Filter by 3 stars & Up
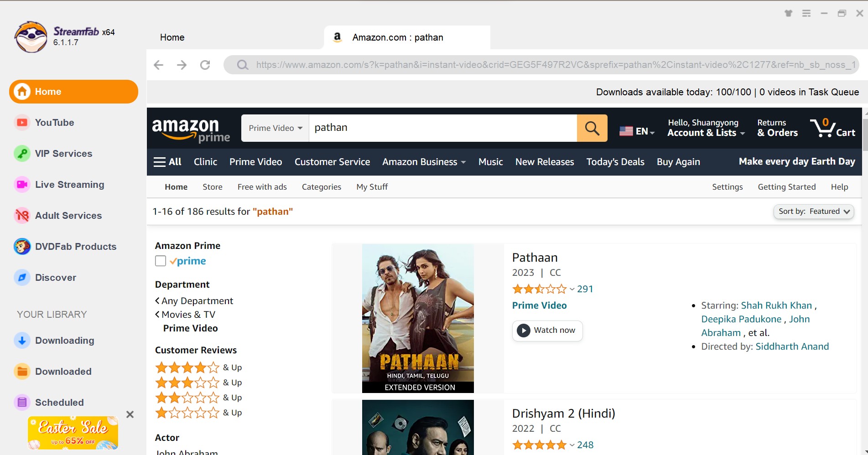Image resolution: width=868 pixels, height=455 pixels. coord(198,383)
